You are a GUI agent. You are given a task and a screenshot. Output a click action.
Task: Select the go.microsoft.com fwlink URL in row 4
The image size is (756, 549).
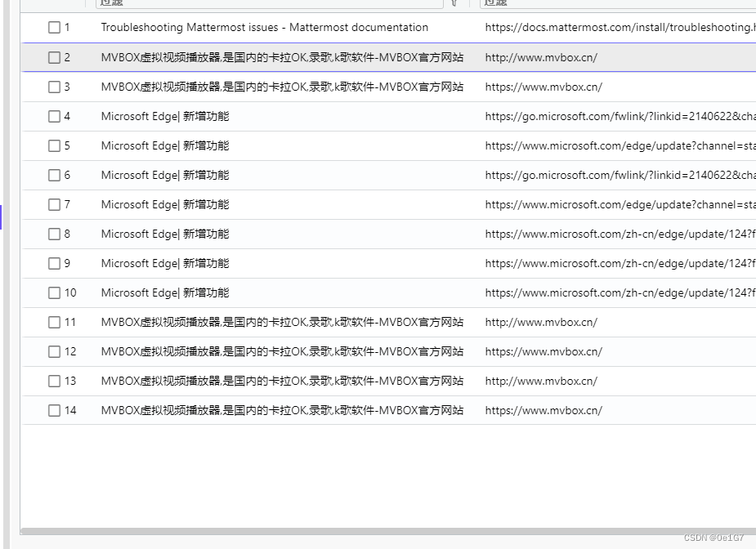click(620, 117)
